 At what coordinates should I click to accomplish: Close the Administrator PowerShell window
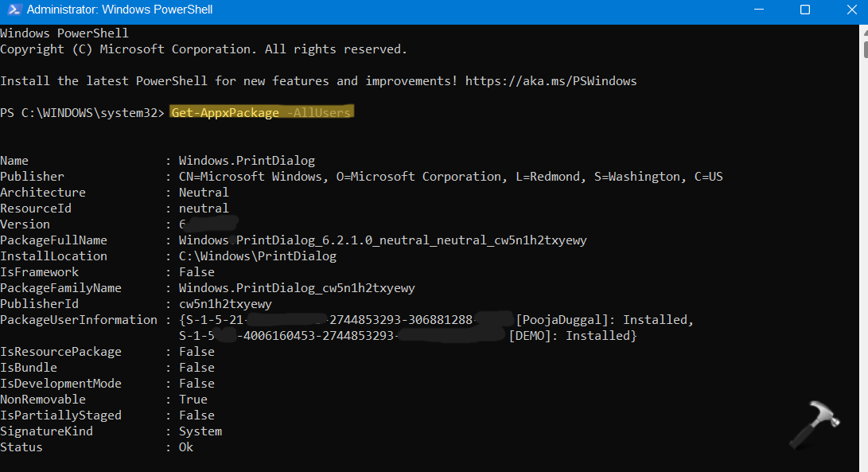tap(848, 10)
